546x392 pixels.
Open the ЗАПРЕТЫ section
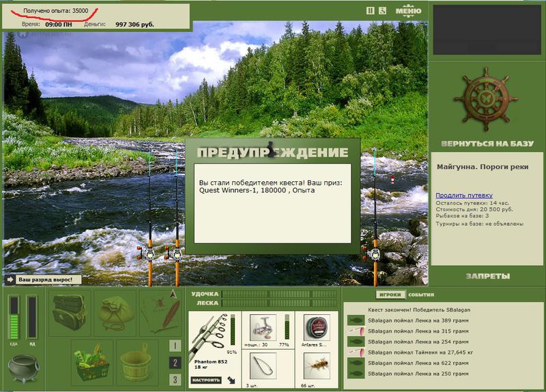pos(488,276)
